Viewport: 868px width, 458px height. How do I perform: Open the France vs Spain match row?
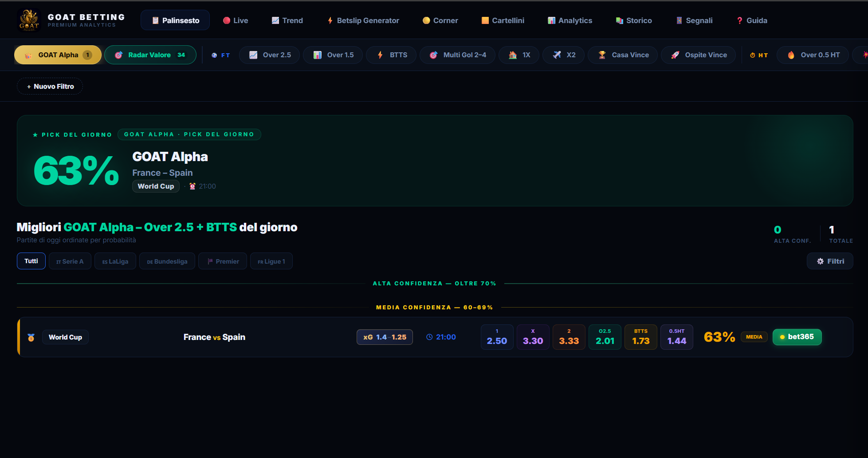coord(435,337)
